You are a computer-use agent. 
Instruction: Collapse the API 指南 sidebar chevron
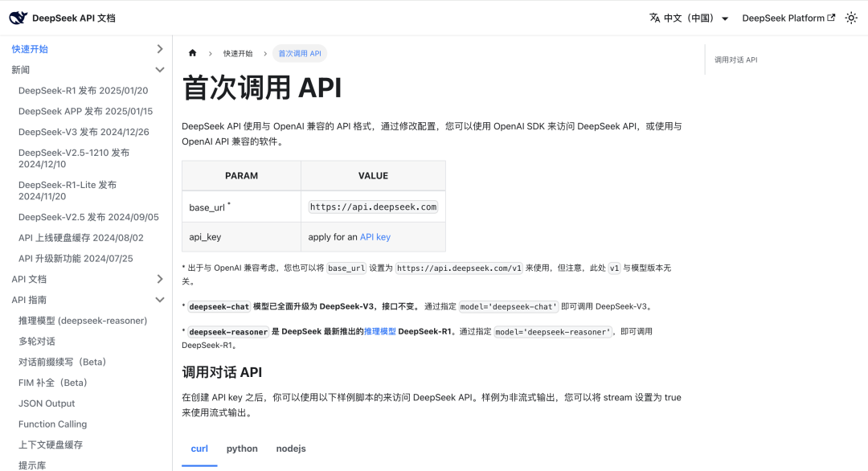coord(160,300)
